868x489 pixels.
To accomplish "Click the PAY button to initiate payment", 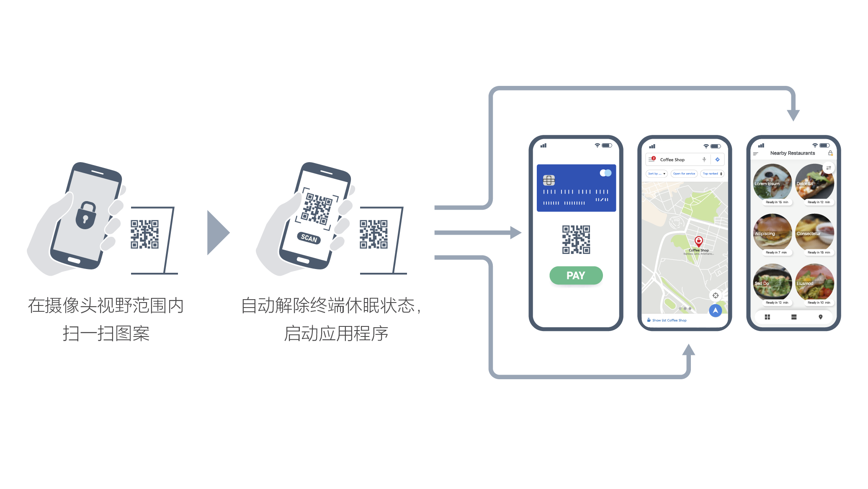I will coord(574,276).
